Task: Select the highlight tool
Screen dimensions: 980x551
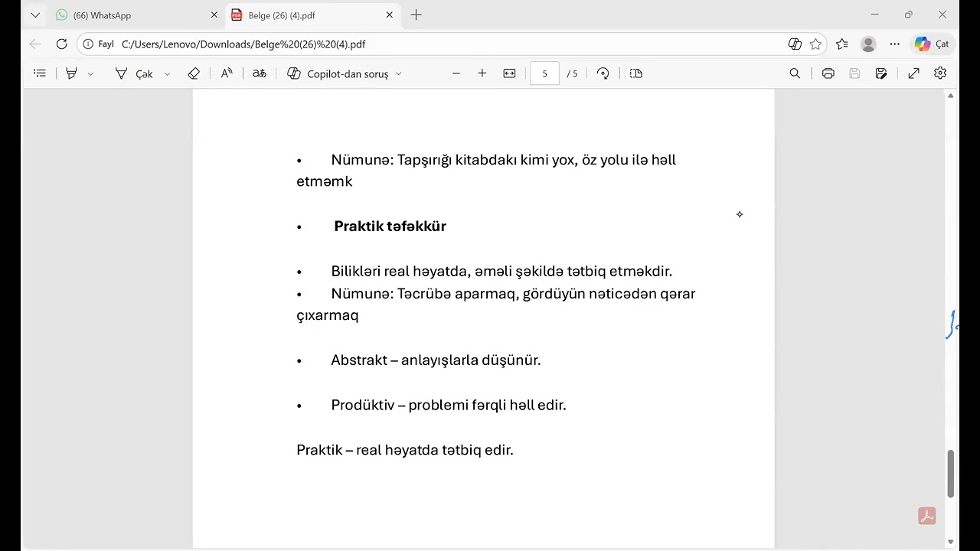Action: click(71, 73)
